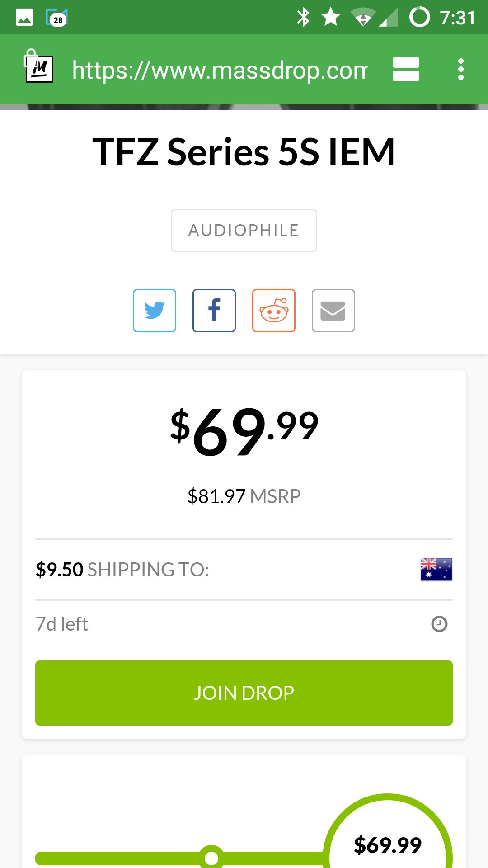
Task: Share the drop on Facebook
Action: pos(214,311)
